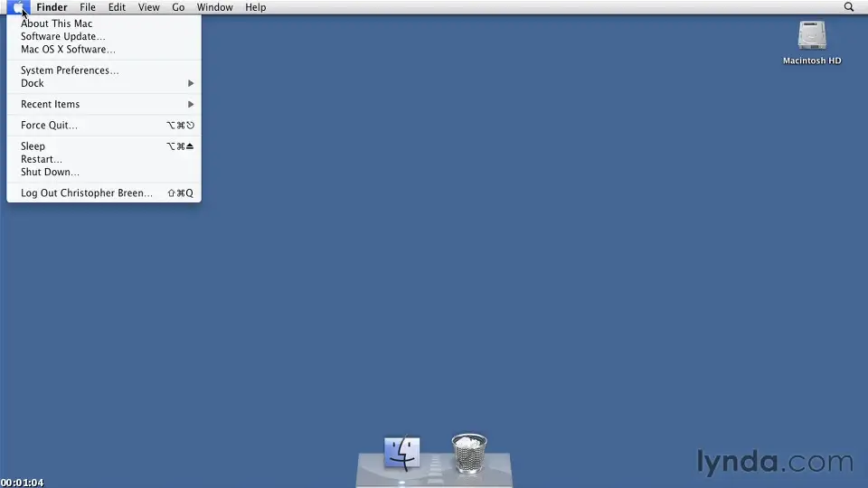Image resolution: width=868 pixels, height=488 pixels.
Task: Choose Force Quit…
Action: (x=103, y=125)
